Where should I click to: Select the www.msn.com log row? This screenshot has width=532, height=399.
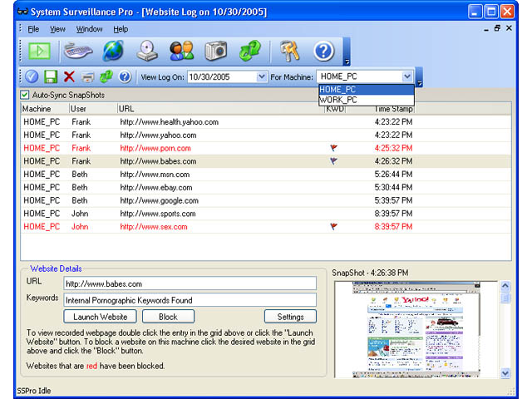266,175
